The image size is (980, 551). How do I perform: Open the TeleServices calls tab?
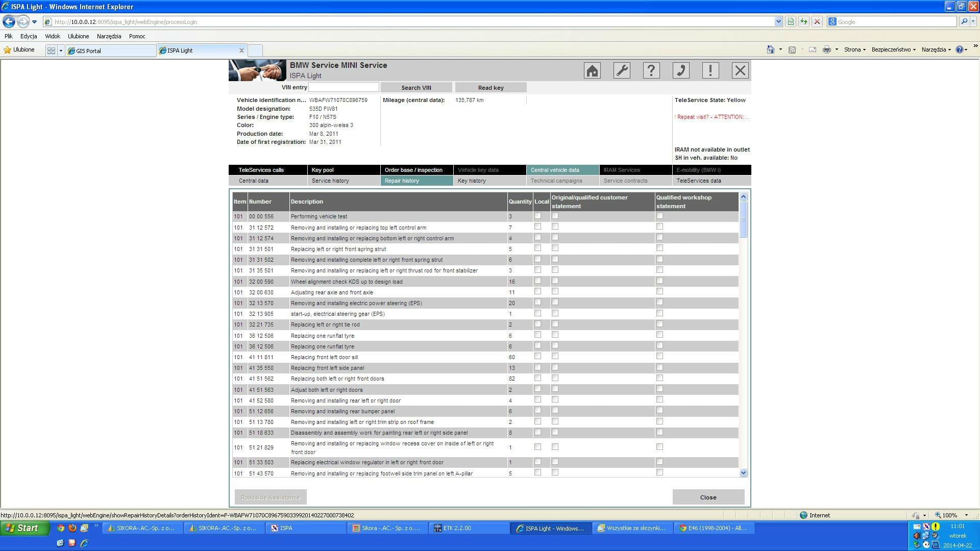[268, 170]
